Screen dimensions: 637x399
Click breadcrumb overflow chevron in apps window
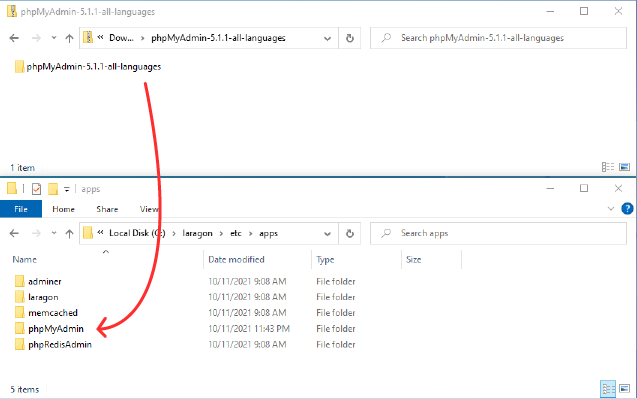point(100,233)
